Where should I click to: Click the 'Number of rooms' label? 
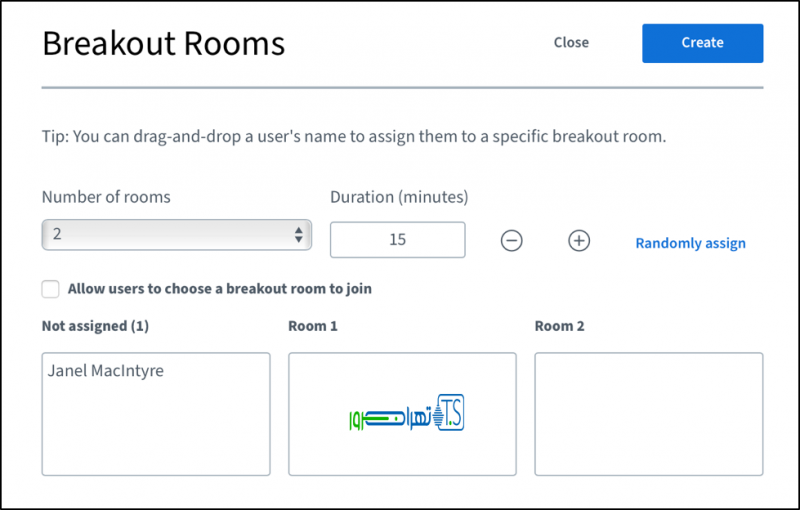pos(106,197)
